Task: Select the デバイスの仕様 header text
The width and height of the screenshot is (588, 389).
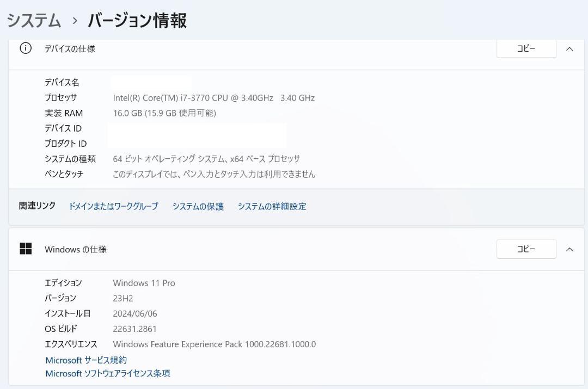Action: tap(70, 49)
